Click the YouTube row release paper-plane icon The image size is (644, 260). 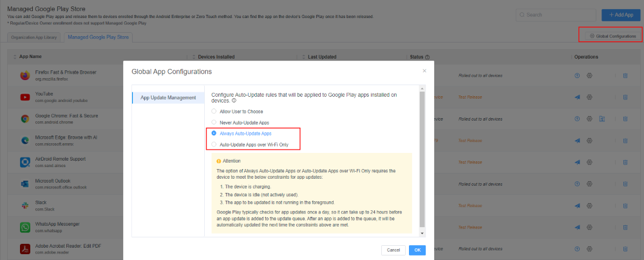click(x=577, y=97)
